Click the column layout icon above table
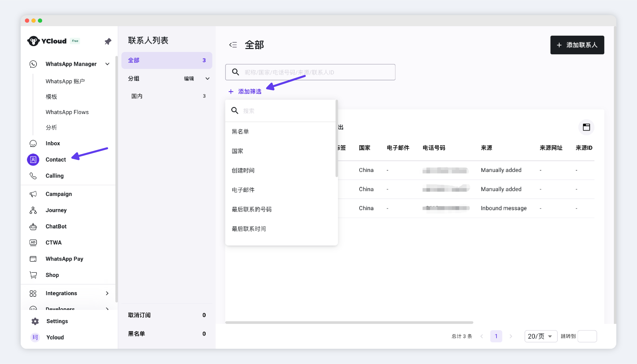Viewport: 637px width, 364px height. click(x=586, y=127)
